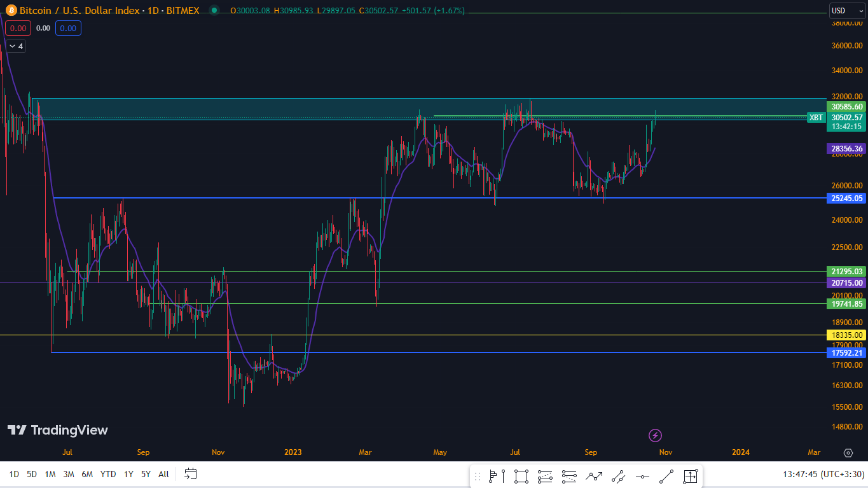868x488 pixels.
Task: Click the purple lightning bolt event icon
Action: tap(656, 435)
